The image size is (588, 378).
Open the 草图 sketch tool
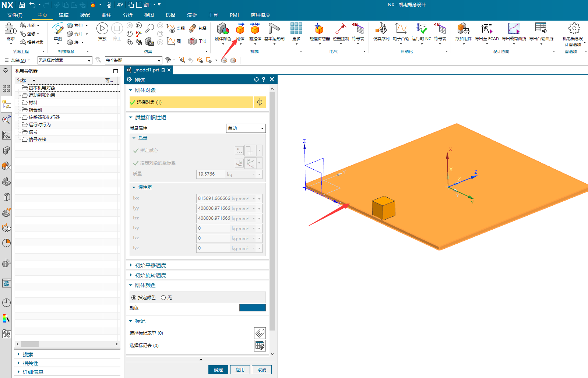pos(58,29)
